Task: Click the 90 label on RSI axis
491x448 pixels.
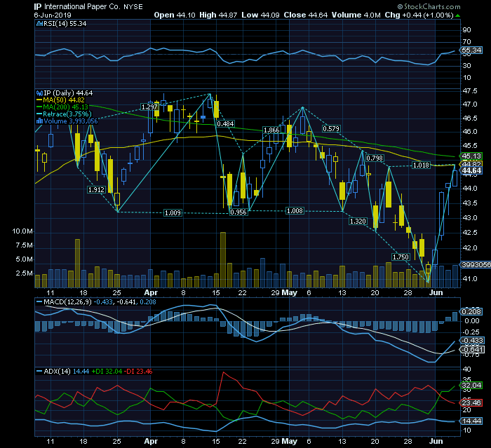Action: (x=467, y=29)
